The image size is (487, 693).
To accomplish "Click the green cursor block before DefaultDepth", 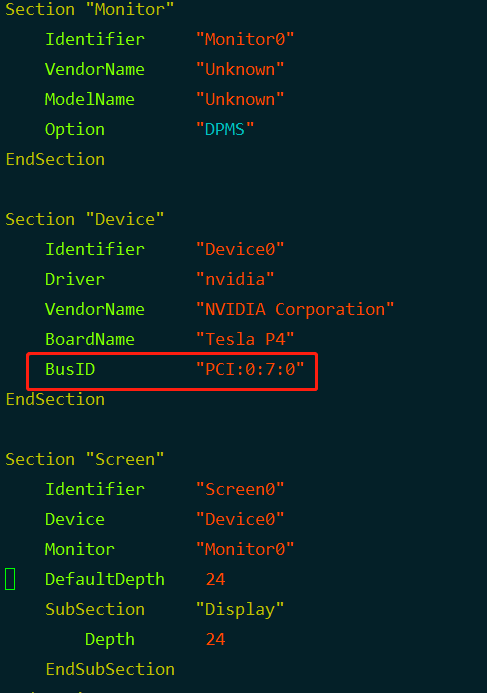I will click(x=10, y=579).
